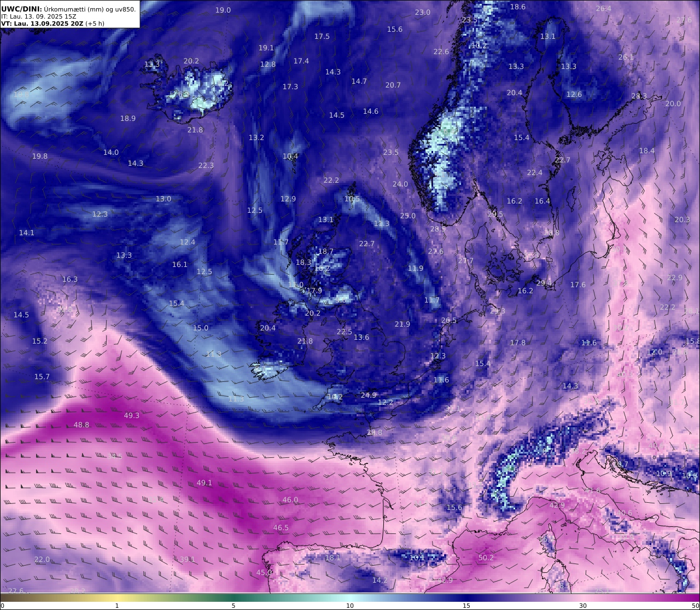
Task: Click the 12.4 value label
Action: pos(187,242)
